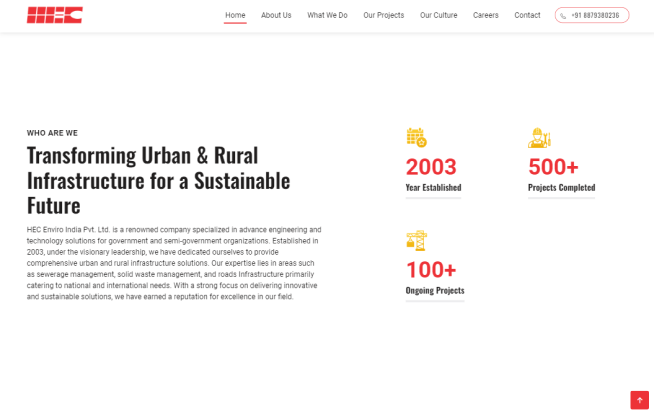This screenshot has height=410, width=654.
Task: Click the 500+ statistic number
Action: 553,167
